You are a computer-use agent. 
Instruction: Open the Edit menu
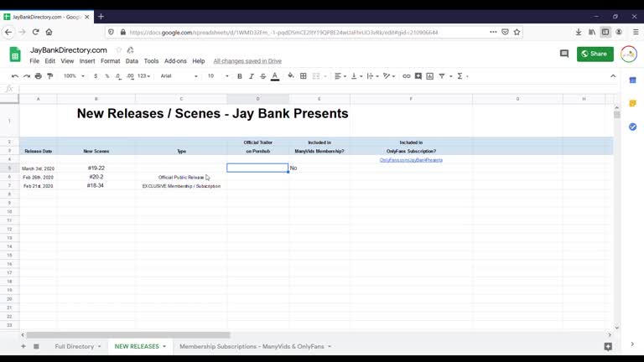click(x=49, y=60)
